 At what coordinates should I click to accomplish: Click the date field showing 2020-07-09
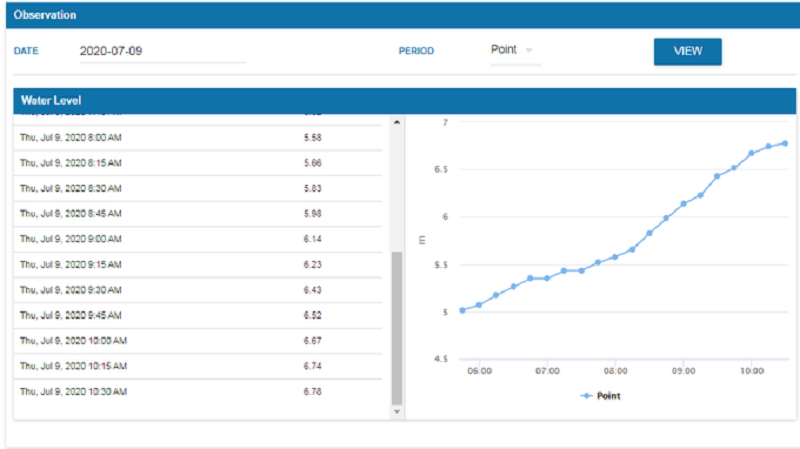[x=162, y=50]
